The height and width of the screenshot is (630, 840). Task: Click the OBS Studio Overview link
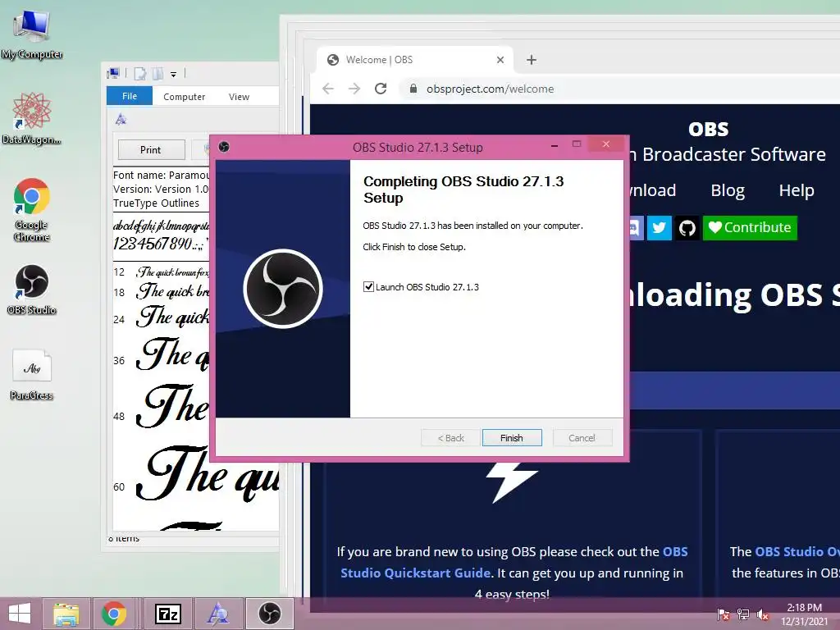[797, 551]
